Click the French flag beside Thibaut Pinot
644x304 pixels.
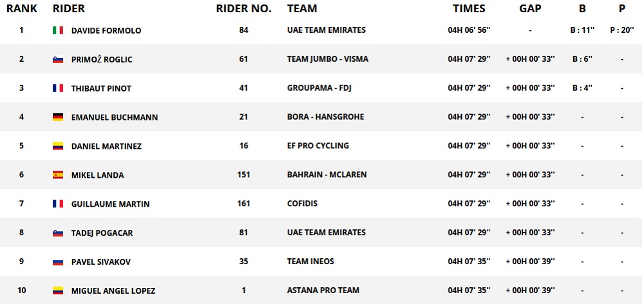(57, 88)
